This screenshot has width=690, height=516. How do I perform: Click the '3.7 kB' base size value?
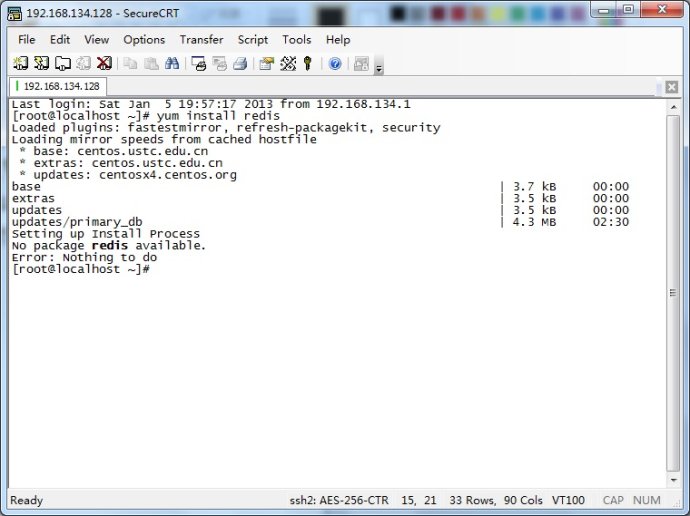coord(534,187)
